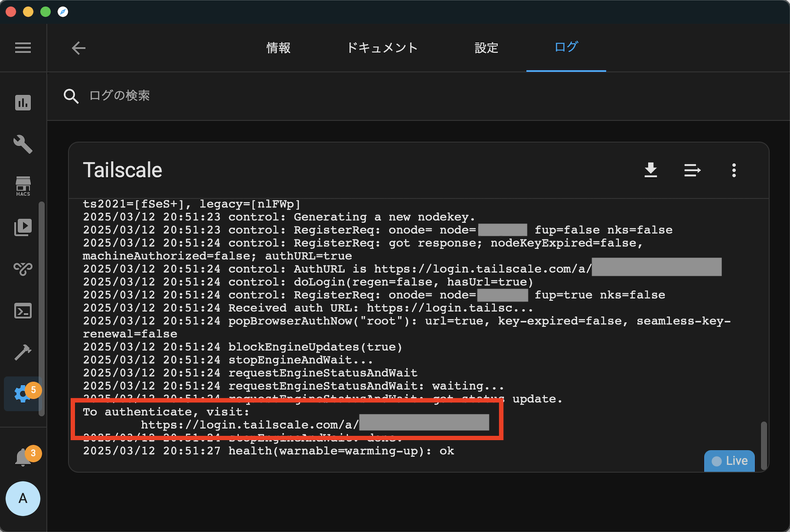The image size is (790, 532).
Task: Switch to the 情報 tab
Action: coord(278,48)
